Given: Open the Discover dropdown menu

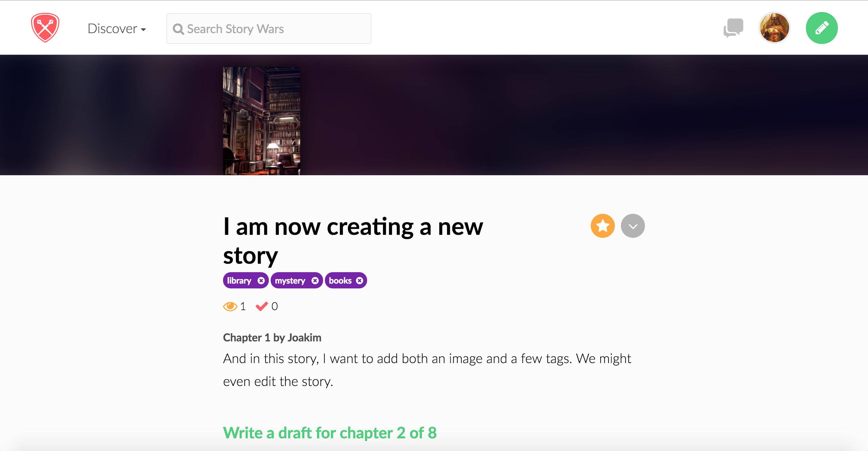Looking at the screenshot, I should (117, 29).
